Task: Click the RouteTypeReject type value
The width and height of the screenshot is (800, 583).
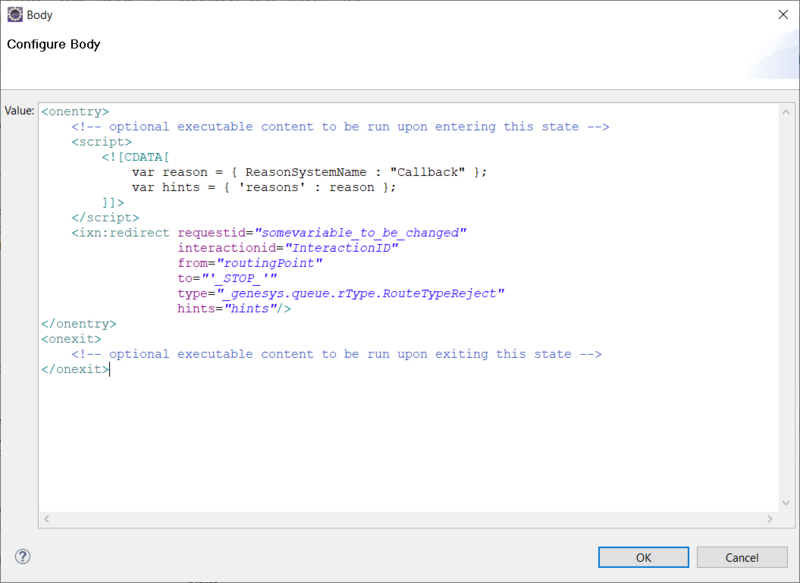Action: click(360, 294)
